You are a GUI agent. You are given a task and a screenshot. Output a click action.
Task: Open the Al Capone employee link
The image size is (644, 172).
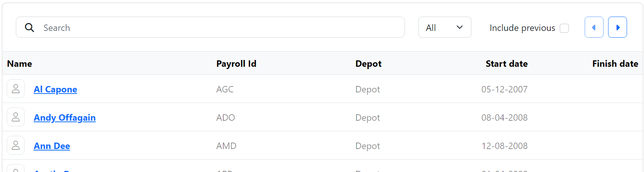pyautogui.click(x=56, y=89)
